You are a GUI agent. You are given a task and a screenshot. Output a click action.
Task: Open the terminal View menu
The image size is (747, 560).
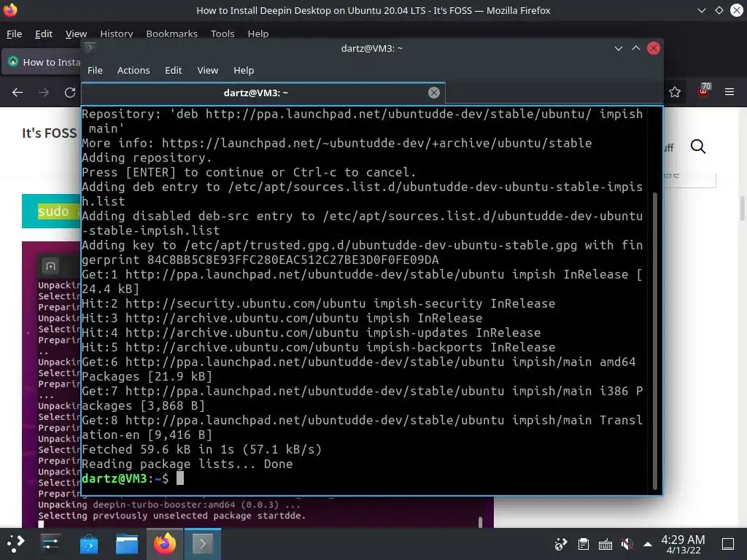pos(208,71)
